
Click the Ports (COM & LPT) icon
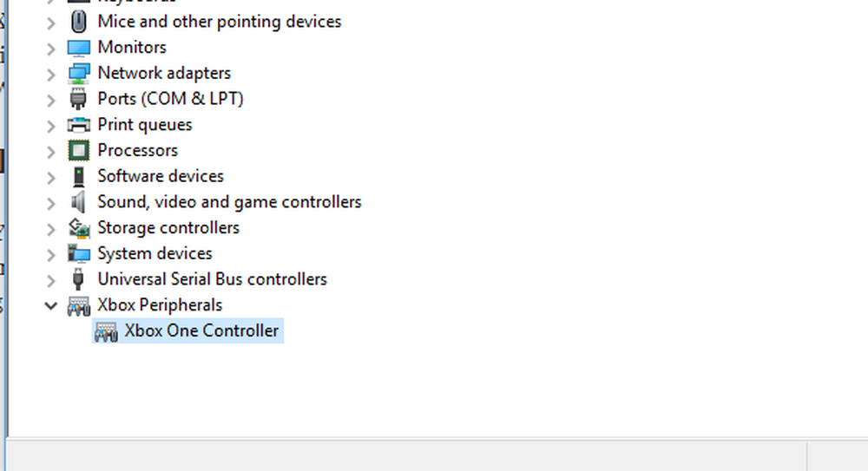79,99
